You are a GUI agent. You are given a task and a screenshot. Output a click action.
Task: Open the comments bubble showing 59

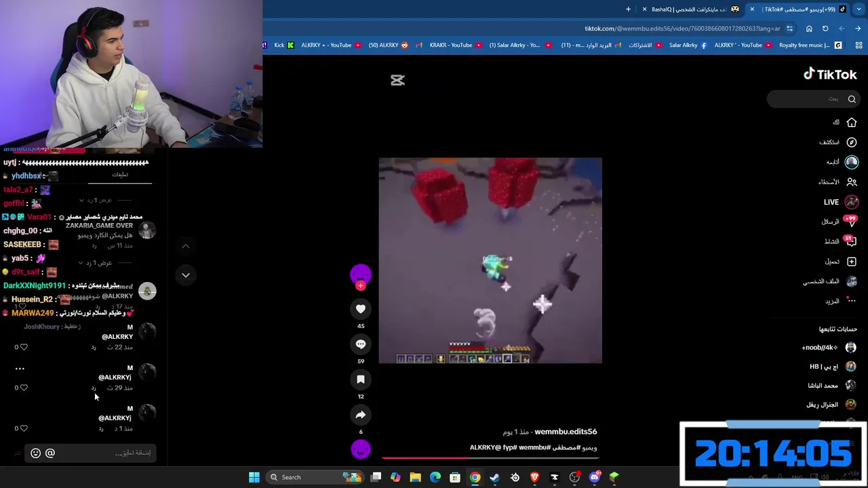coord(361,344)
